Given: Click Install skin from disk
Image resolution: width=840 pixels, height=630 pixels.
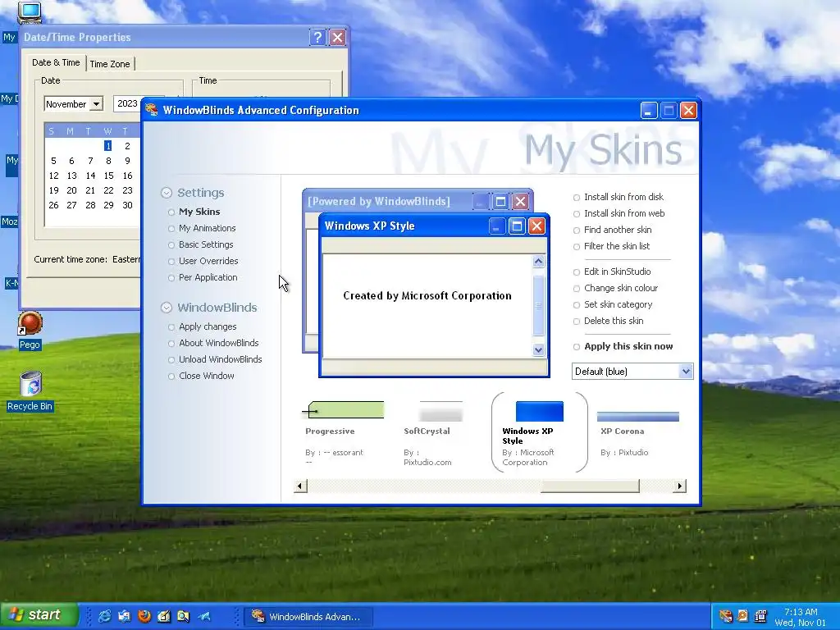Looking at the screenshot, I should pos(623,197).
